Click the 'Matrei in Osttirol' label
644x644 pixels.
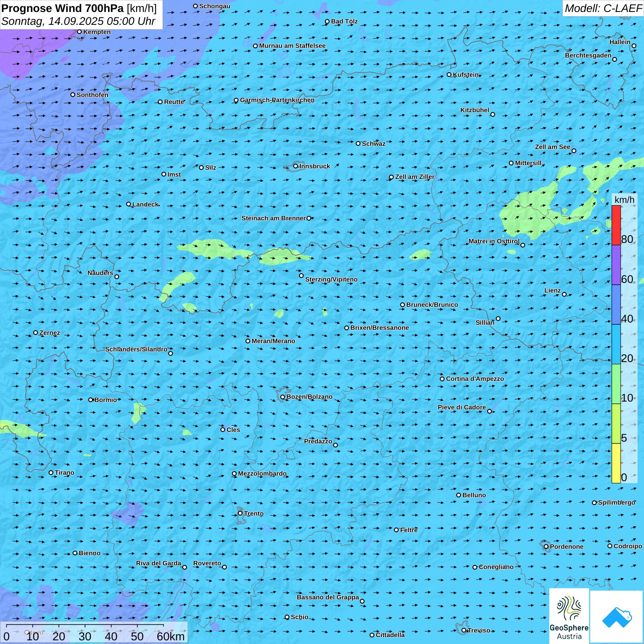click(494, 241)
